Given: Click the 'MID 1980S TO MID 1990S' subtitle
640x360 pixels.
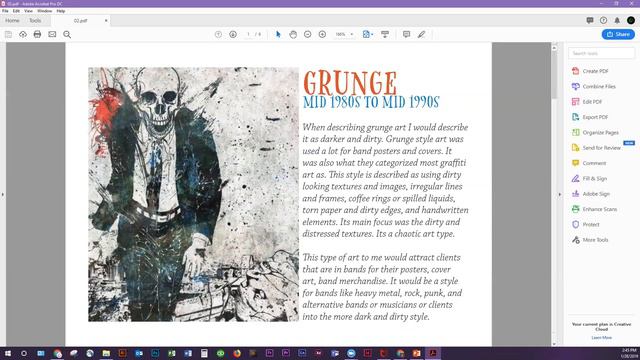Looking at the screenshot, I should (371, 102).
